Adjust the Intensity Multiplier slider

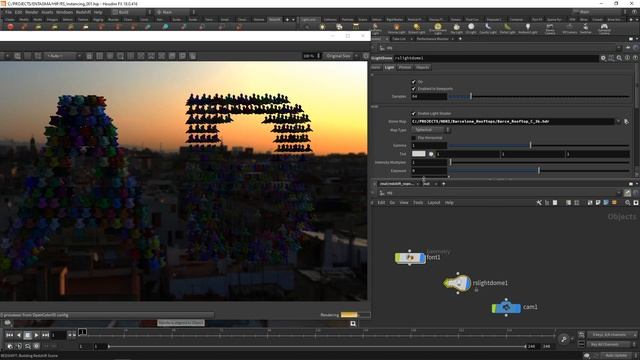click(x=539, y=162)
